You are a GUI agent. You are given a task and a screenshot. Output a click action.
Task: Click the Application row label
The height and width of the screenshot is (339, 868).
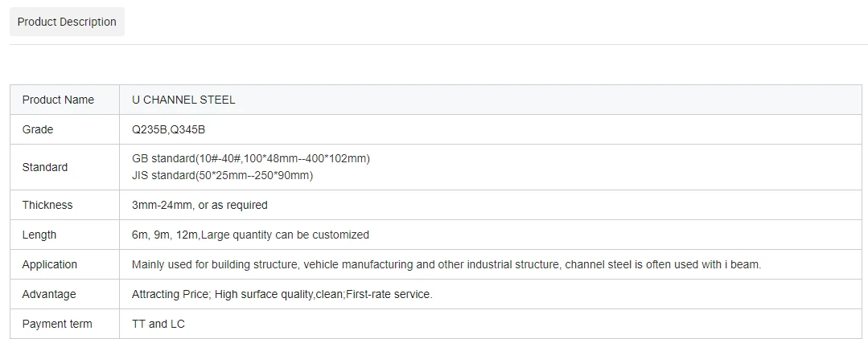click(49, 265)
